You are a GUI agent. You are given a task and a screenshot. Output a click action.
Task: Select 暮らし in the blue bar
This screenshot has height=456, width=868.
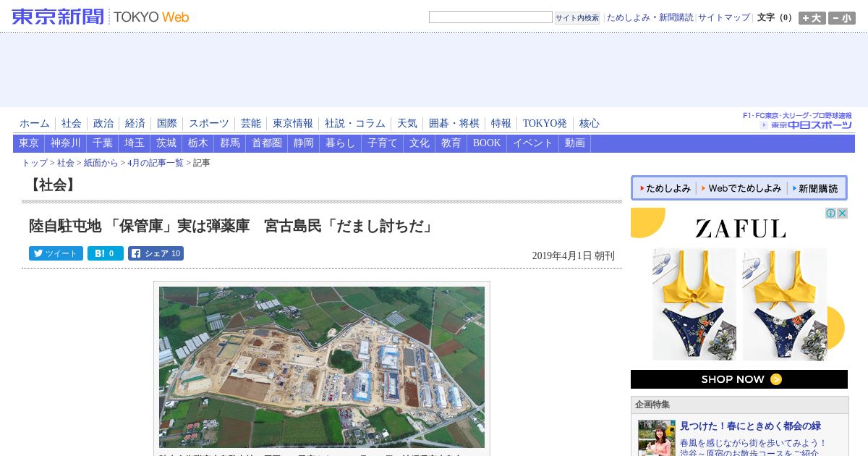pos(341,143)
